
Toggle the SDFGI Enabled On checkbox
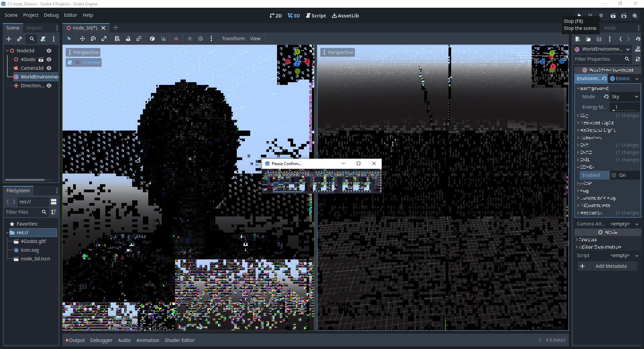(614, 175)
